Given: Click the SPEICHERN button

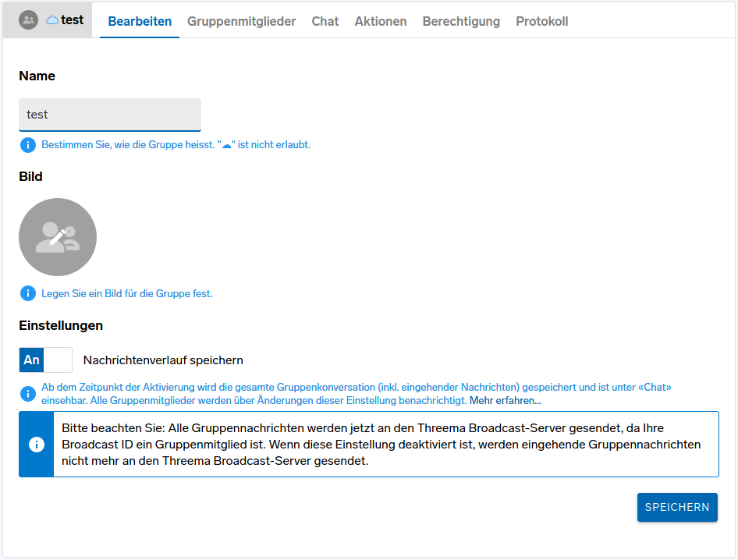Looking at the screenshot, I should [677, 507].
